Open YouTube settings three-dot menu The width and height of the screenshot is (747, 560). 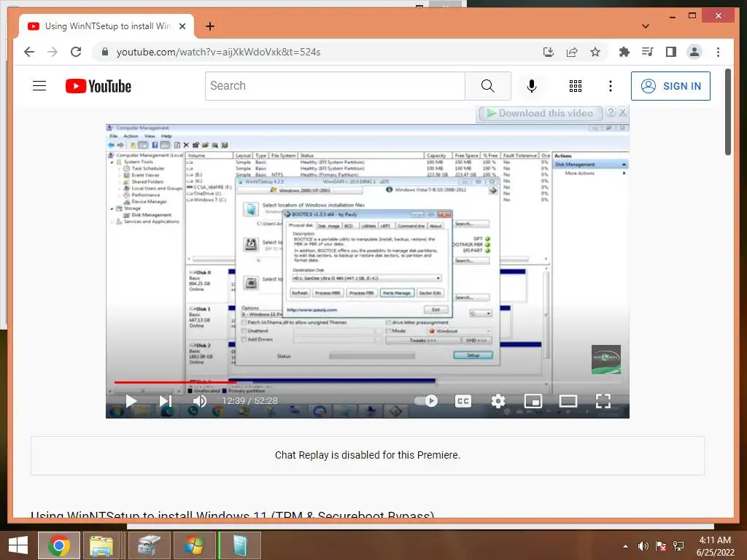(x=611, y=86)
